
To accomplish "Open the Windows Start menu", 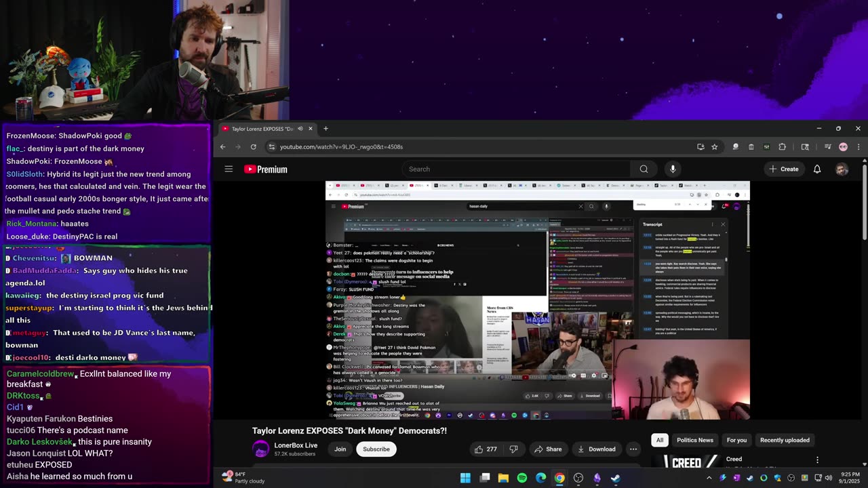I will (x=465, y=478).
